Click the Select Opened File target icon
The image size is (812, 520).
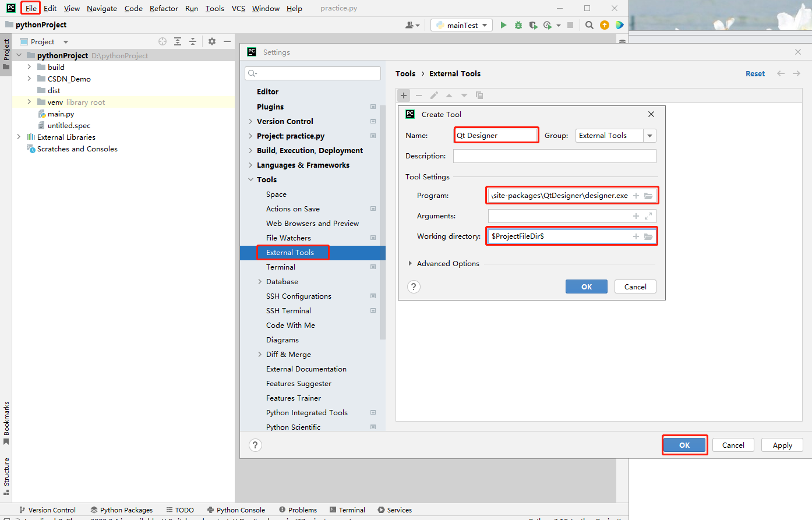point(163,41)
